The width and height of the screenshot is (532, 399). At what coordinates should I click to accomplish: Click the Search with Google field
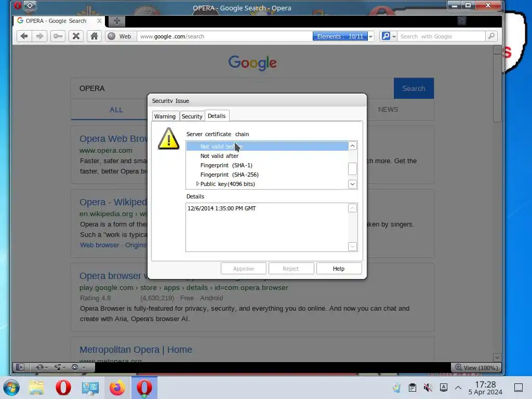point(442,36)
